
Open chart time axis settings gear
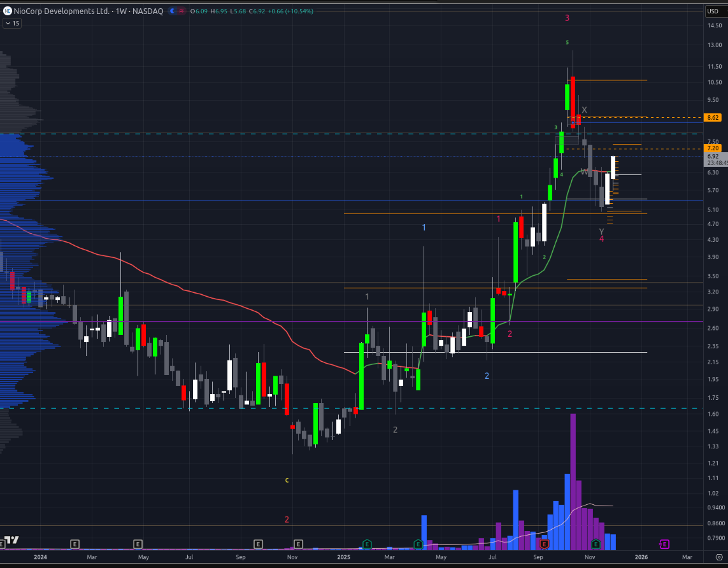point(718,556)
